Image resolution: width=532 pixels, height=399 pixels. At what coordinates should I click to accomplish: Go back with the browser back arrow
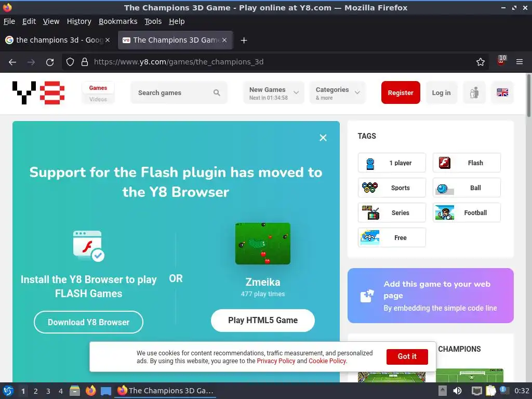pyautogui.click(x=12, y=62)
